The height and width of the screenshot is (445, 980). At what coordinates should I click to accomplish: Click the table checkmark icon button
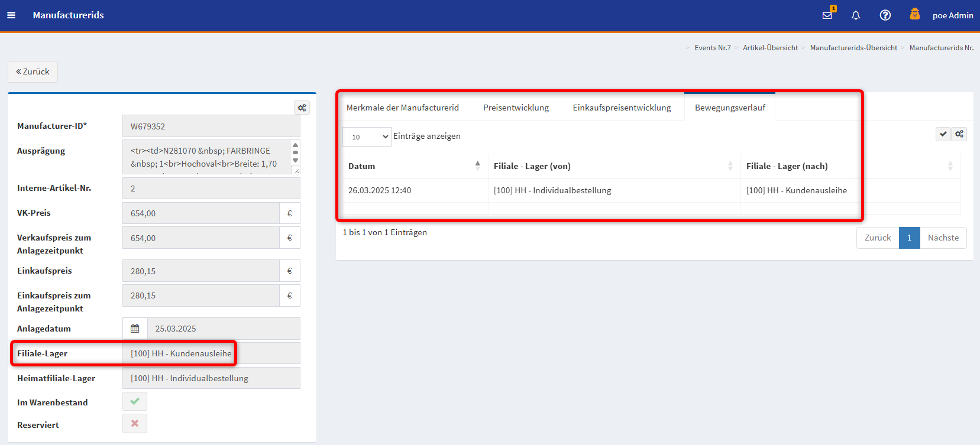(943, 134)
